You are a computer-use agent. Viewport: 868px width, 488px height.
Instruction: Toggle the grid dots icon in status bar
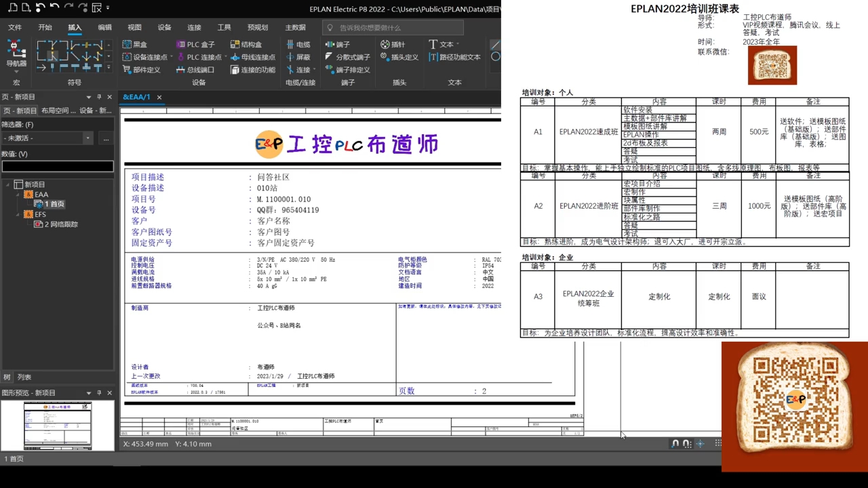(717, 444)
